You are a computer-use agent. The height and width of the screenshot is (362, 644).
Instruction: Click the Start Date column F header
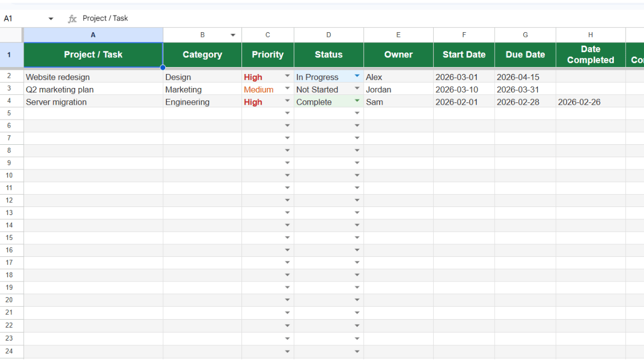pyautogui.click(x=464, y=34)
